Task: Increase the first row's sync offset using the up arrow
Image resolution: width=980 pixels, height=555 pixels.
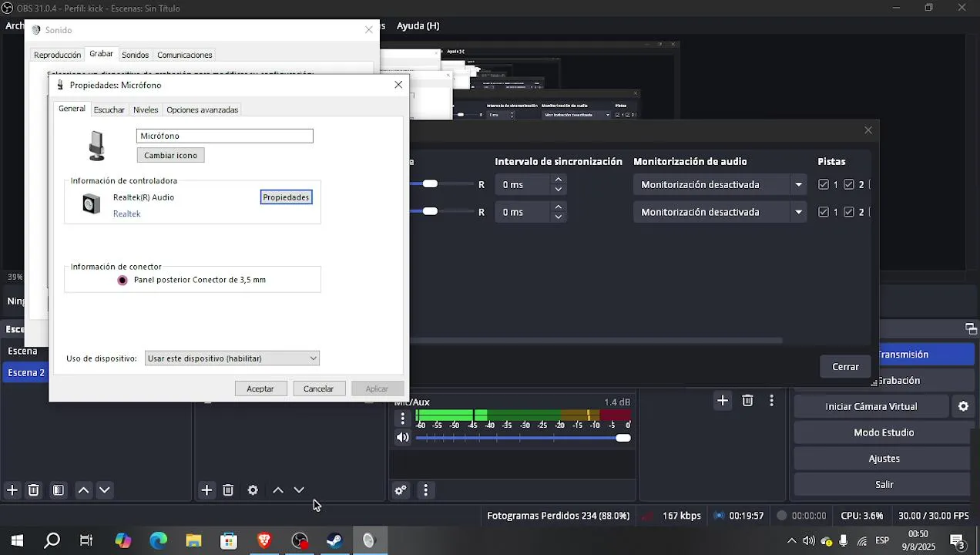Action: coord(559,180)
